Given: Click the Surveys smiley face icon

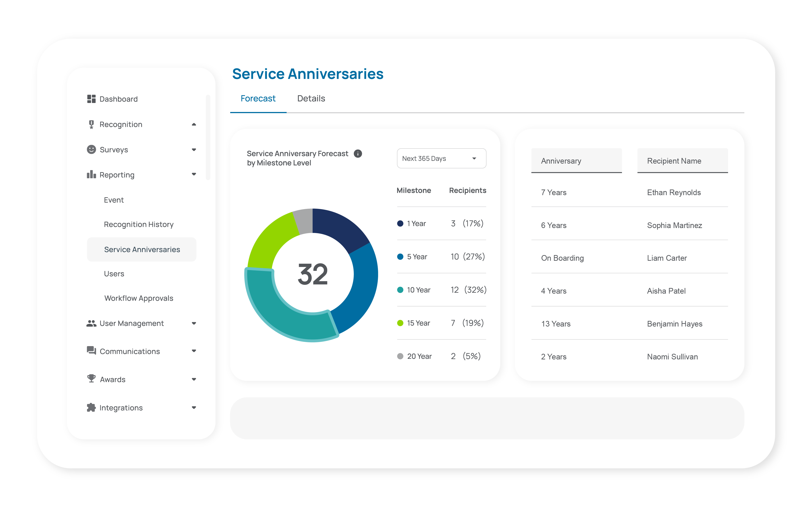Looking at the screenshot, I should (91, 150).
